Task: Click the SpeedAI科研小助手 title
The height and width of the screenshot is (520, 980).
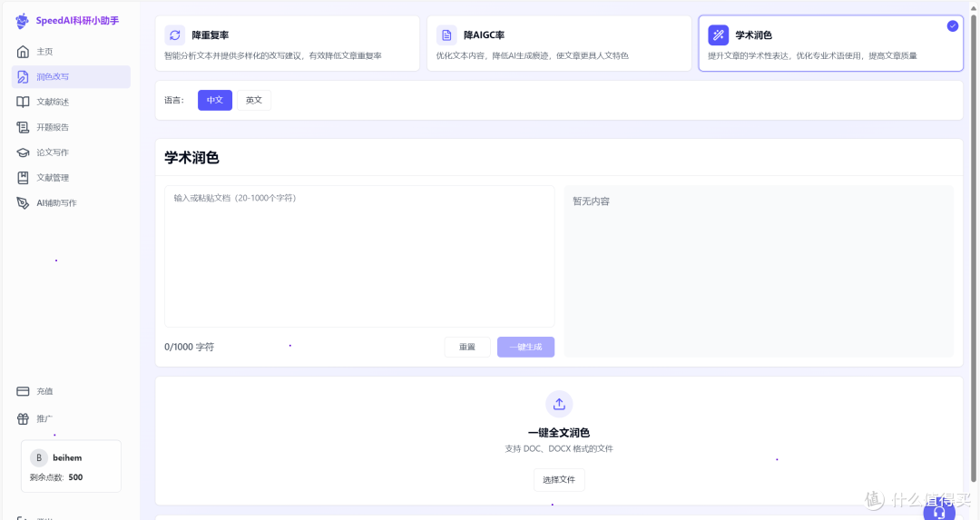Action: coord(77,21)
